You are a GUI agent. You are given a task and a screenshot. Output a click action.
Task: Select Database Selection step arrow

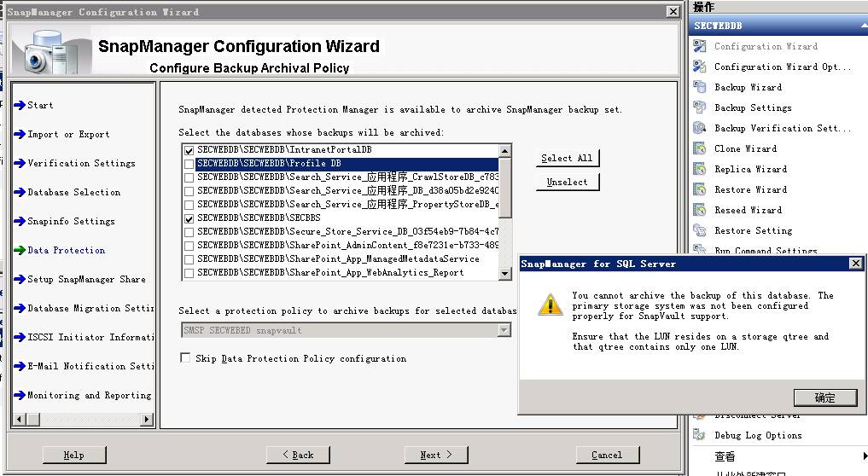pyautogui.click(x=20, y=192)
